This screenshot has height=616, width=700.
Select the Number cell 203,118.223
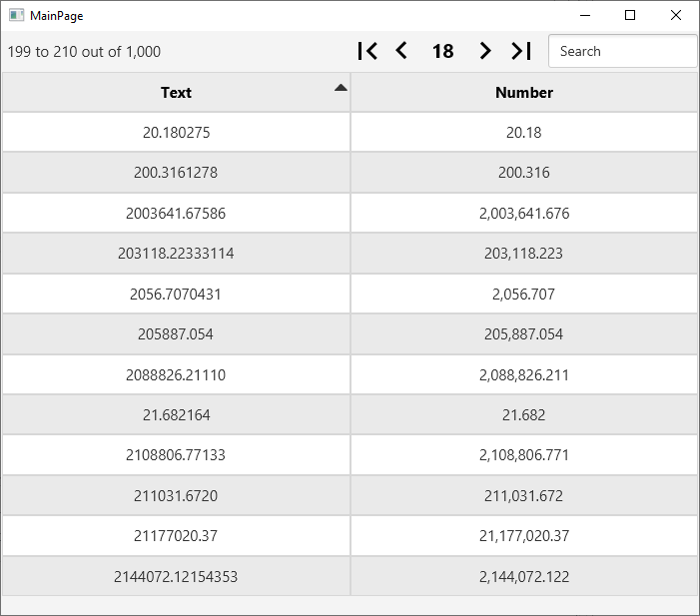pyautogui.click(x=524, y=254)
